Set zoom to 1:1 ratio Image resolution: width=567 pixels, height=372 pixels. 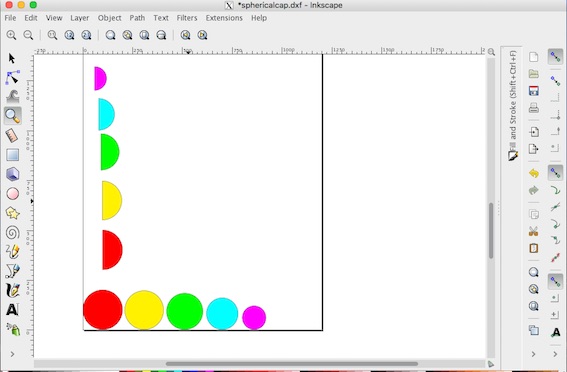click(52, 35)
